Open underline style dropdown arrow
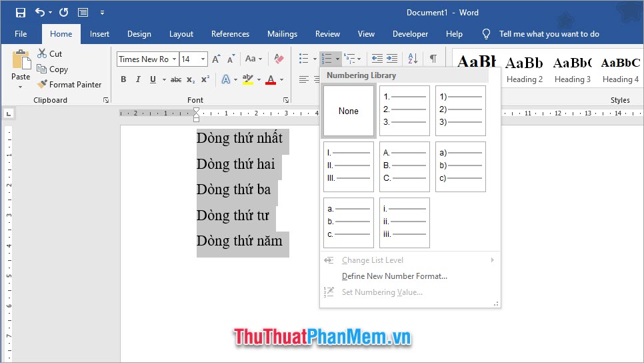This screenshot has width=644, height=363. tap(164, 80)
